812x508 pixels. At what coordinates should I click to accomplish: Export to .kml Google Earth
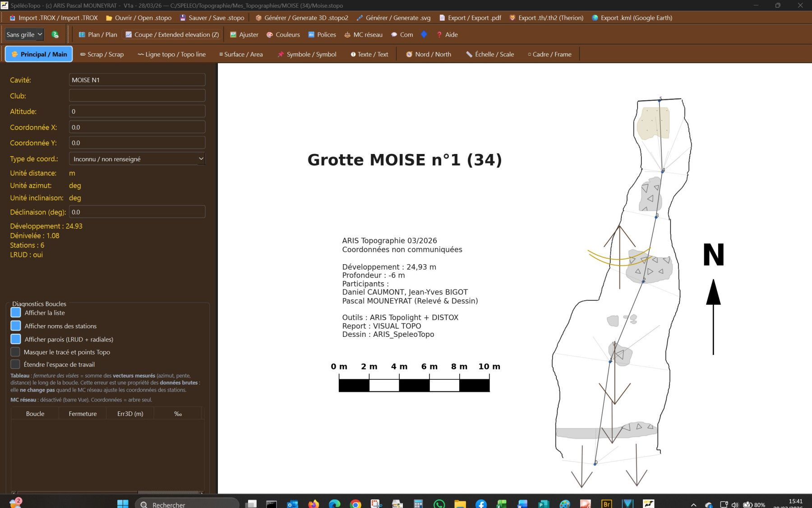(x=632, y=18)
